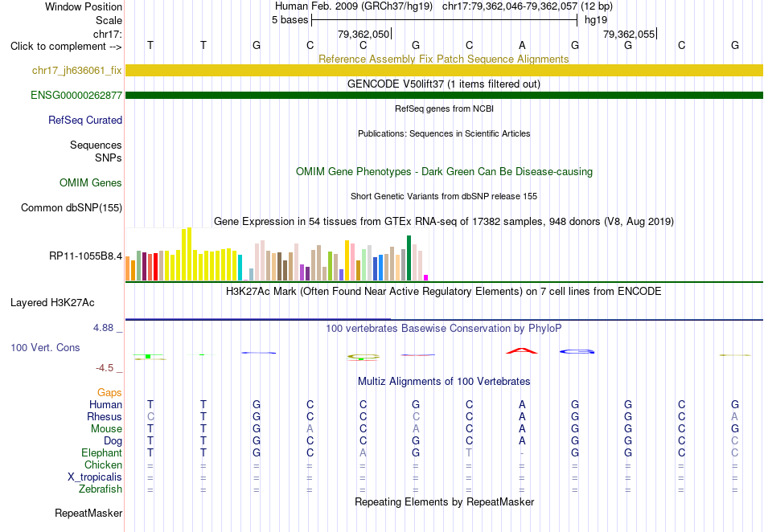This screenshot has width=764, height=532.
Task: Click 'Multiz Alignments of 100 Vertebrates' title
Action: pos(444,382)
